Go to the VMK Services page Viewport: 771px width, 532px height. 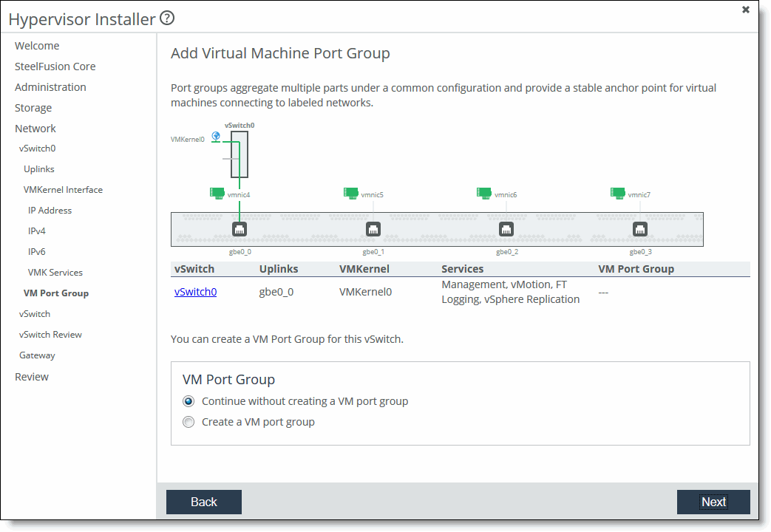pyautogui.click(x=55, y=272)
